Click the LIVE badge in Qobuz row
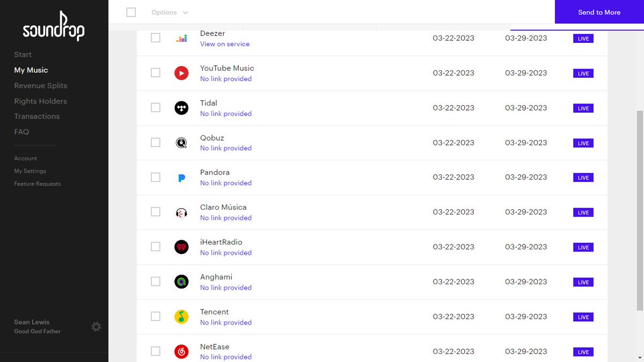The height and width of the screenshot is (362, 644). pos(583,143)
